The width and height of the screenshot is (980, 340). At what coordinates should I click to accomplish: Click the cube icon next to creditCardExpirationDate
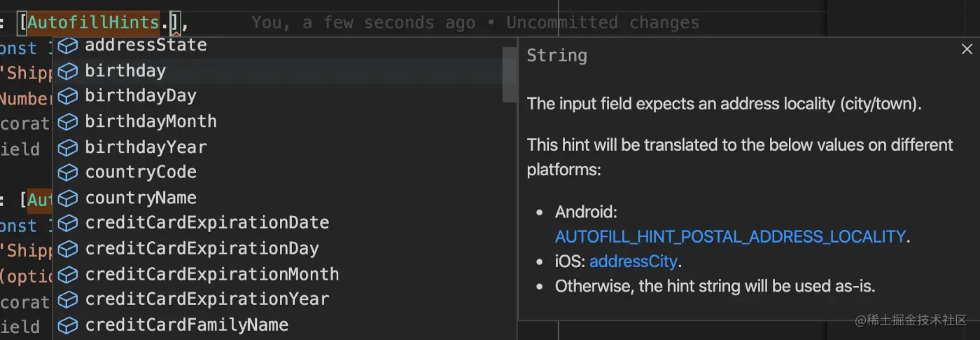[67, 224]
